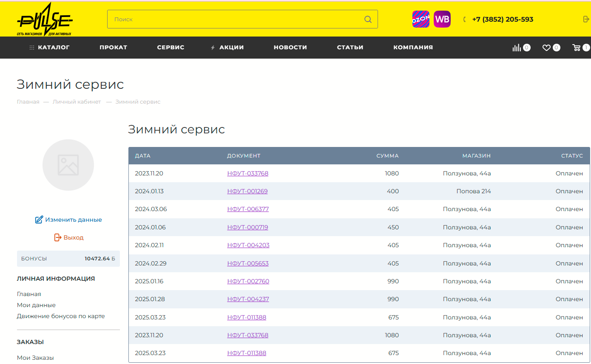Click the logout icon in the top-right header
Screen dimensions: 591x364
tap(586, 19)
